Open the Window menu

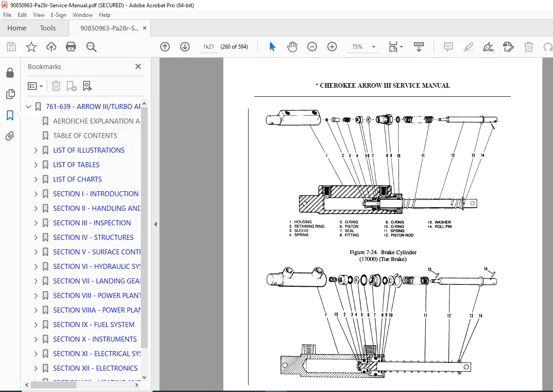point(83,15)
